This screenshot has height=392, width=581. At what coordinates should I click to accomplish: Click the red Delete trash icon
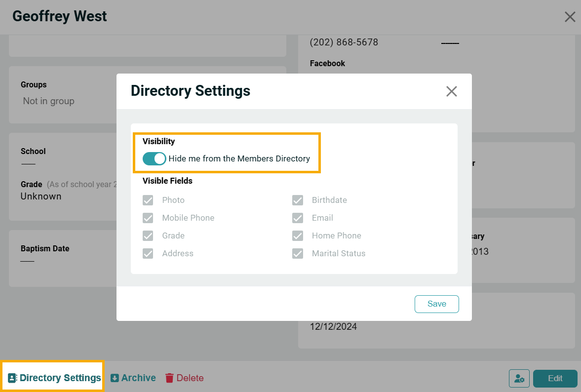169,378
